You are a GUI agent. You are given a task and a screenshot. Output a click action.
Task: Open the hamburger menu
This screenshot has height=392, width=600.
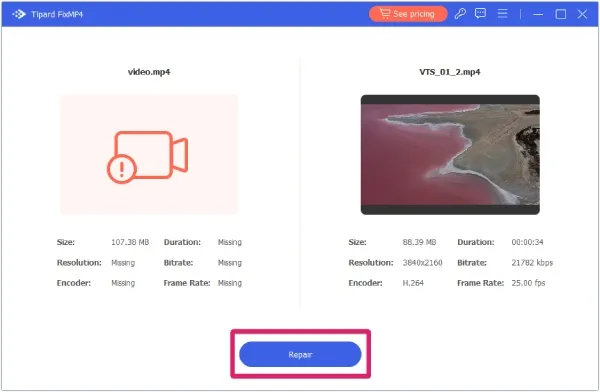(502, 14)
